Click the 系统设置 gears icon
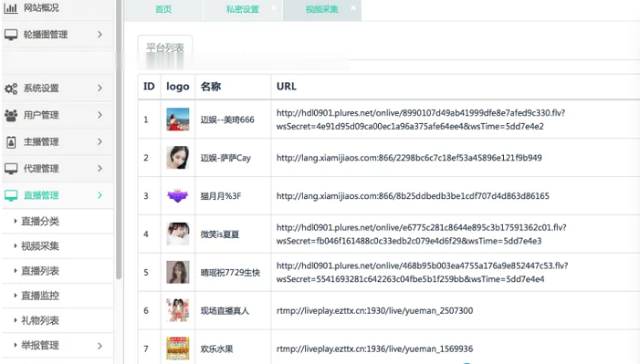The width and height of the screenshot is (640, 364). pos(11,88)
